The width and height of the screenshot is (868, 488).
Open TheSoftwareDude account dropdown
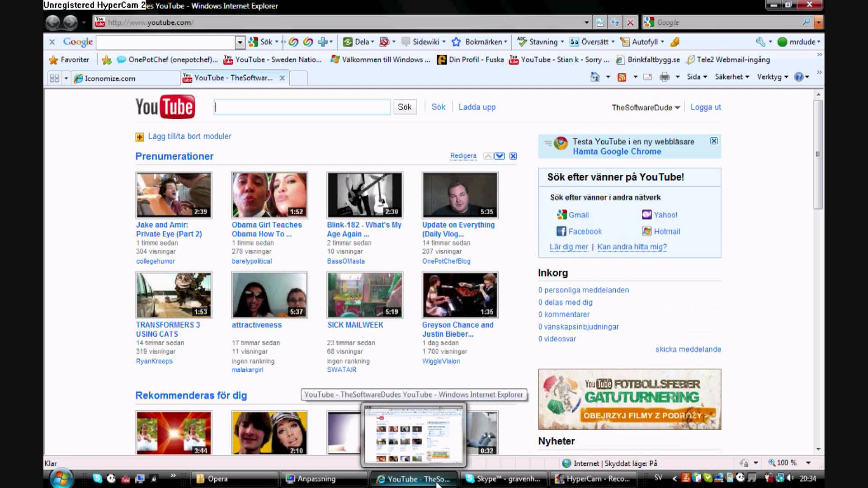click(646, 108)
